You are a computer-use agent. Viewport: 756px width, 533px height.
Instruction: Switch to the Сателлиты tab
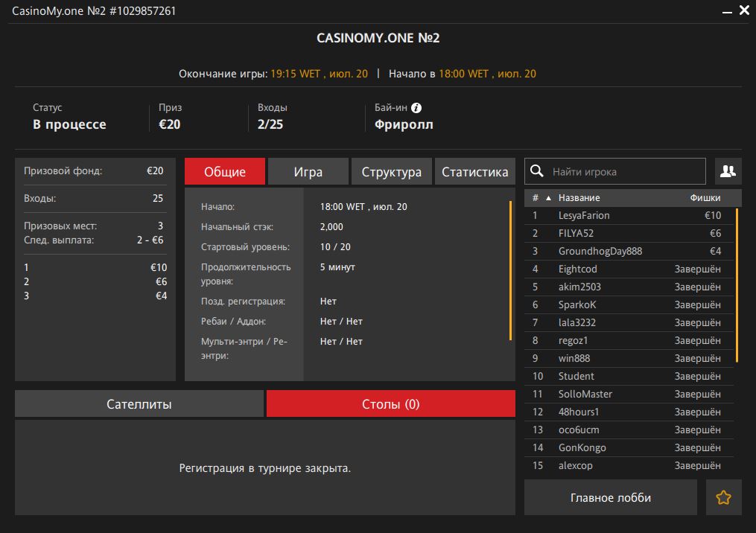[139, 404]
